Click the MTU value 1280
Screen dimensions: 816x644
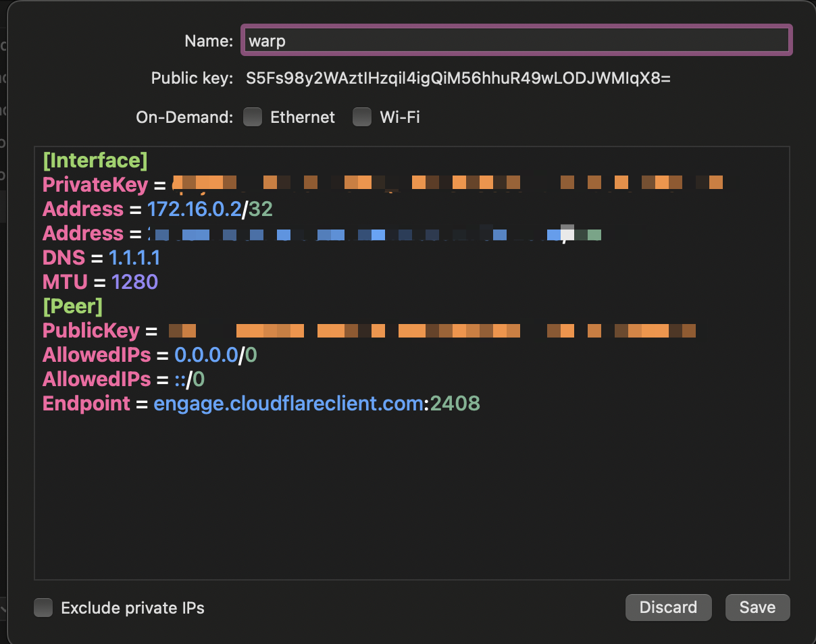(x=135, y=282)
